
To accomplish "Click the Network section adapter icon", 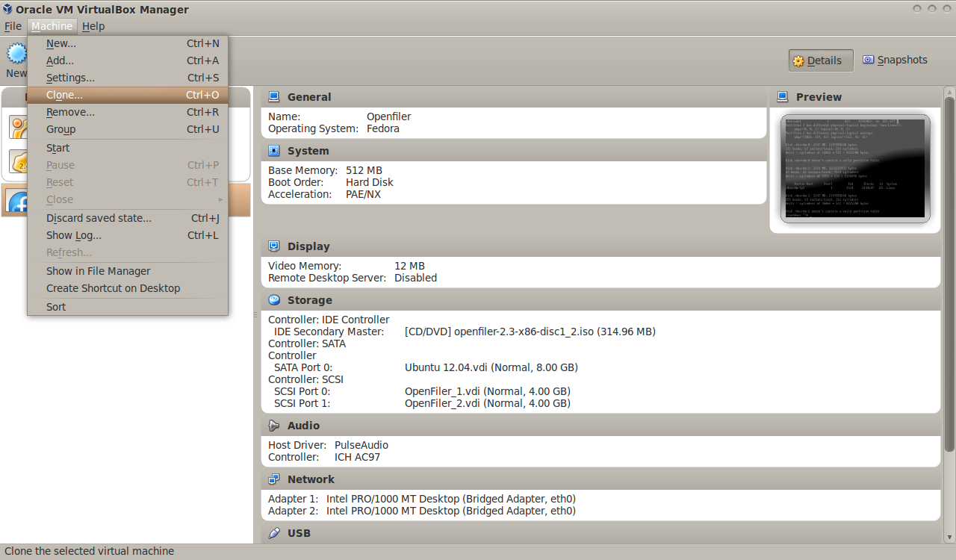I will [274, 479].
